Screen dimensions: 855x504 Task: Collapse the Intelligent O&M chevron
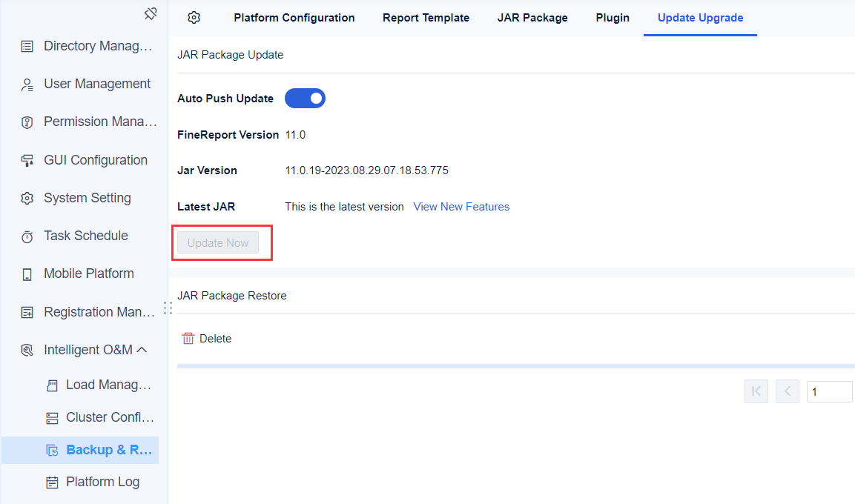click(142, 349)
